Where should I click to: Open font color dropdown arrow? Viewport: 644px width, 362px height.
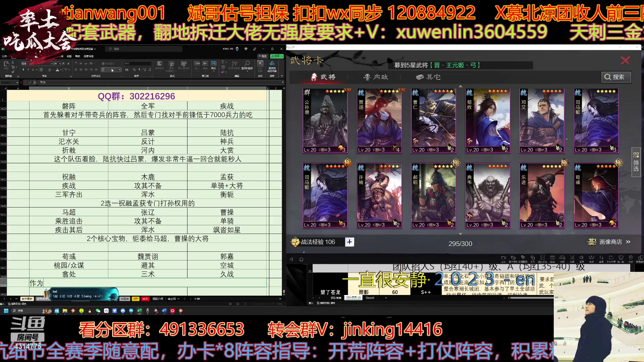(61, 70)
